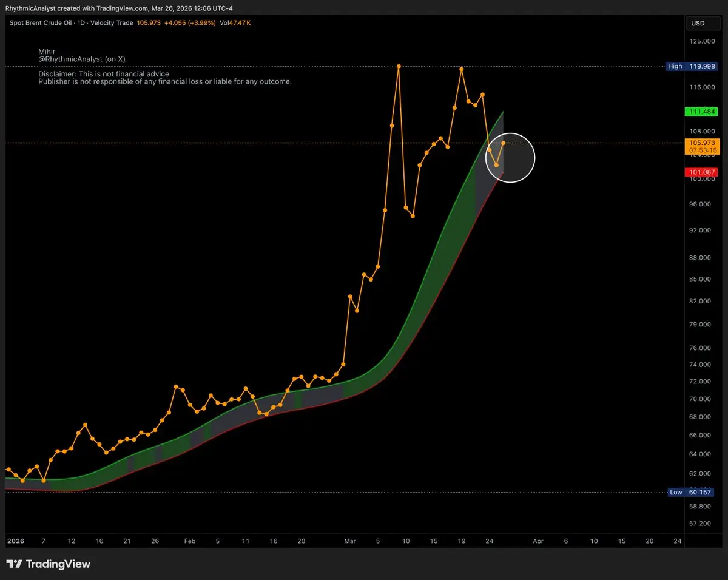Click the +4.055 (+3.99%) change value
The image size is (728, 580).
click(190, 23)
